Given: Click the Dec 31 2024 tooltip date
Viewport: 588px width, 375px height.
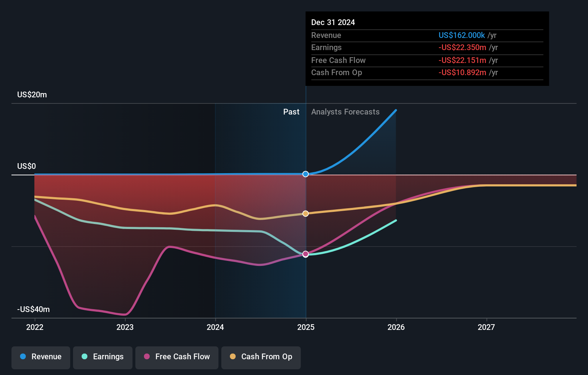Looking at the screenshot, I should tap(333, 22).
